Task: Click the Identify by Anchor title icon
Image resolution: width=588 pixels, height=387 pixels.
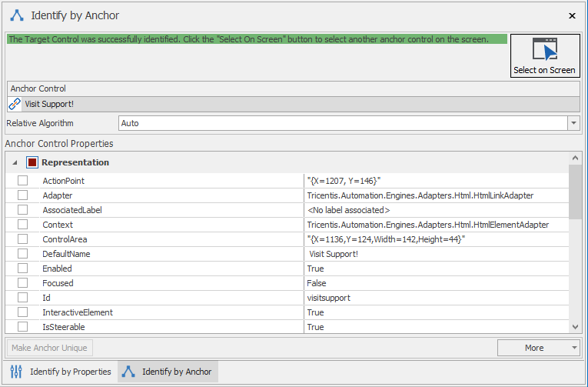Action: [x=17, y=15]
